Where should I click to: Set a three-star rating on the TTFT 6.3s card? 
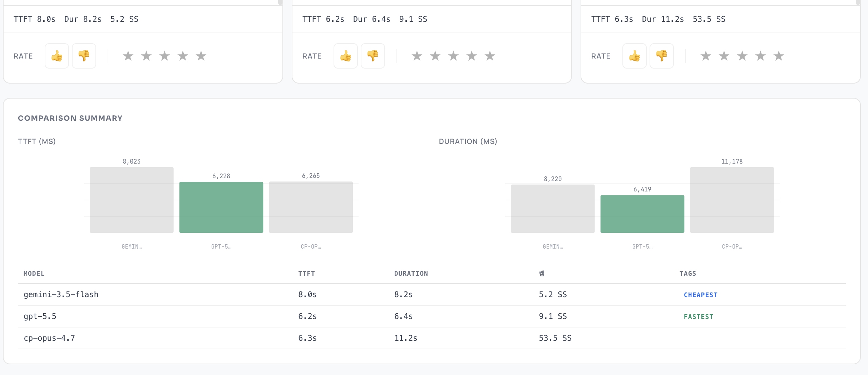point(742,56)
